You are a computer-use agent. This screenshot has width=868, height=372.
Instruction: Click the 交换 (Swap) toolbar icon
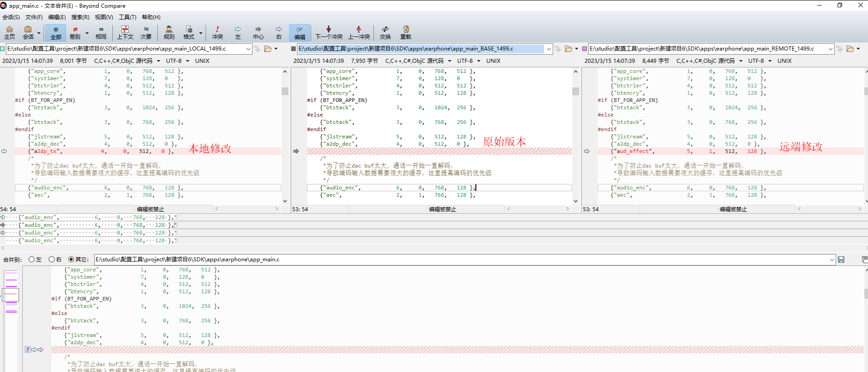pyautogui.click(x=385, y=33)
